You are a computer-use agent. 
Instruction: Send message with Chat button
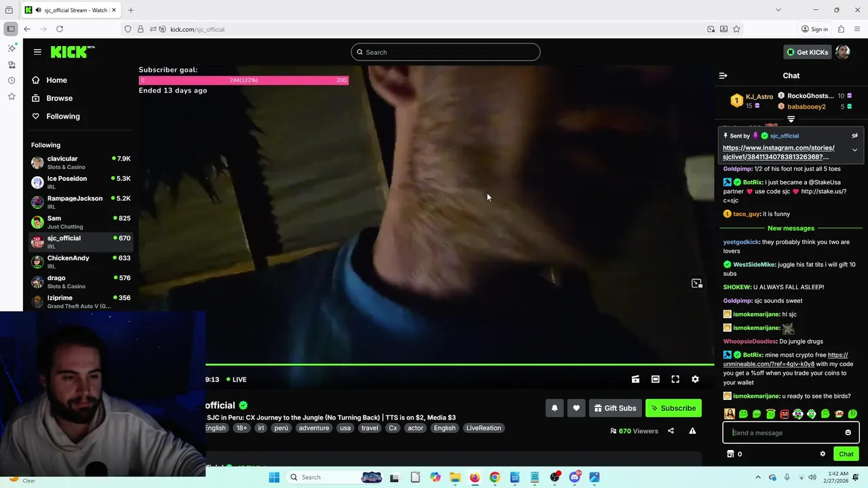[x=846, y=454]
